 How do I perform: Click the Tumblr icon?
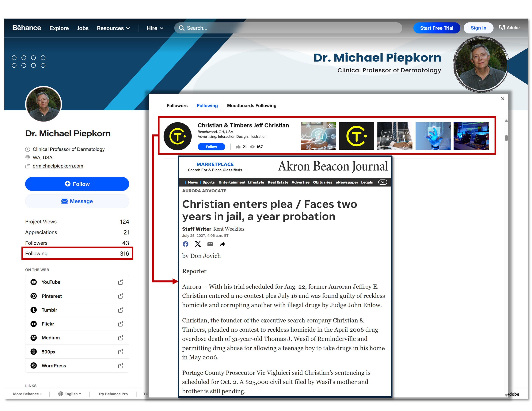coord(34,310)
